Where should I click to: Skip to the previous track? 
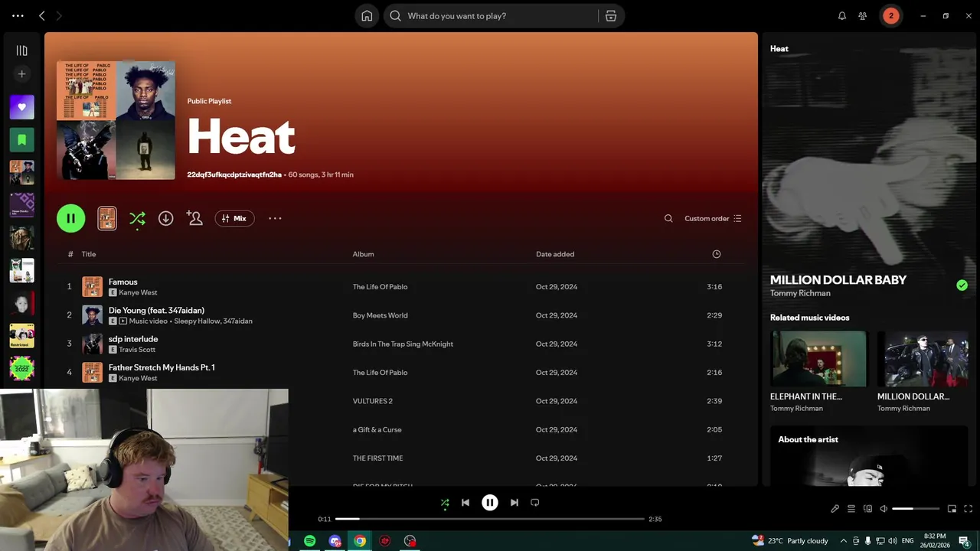click(465, 503)
